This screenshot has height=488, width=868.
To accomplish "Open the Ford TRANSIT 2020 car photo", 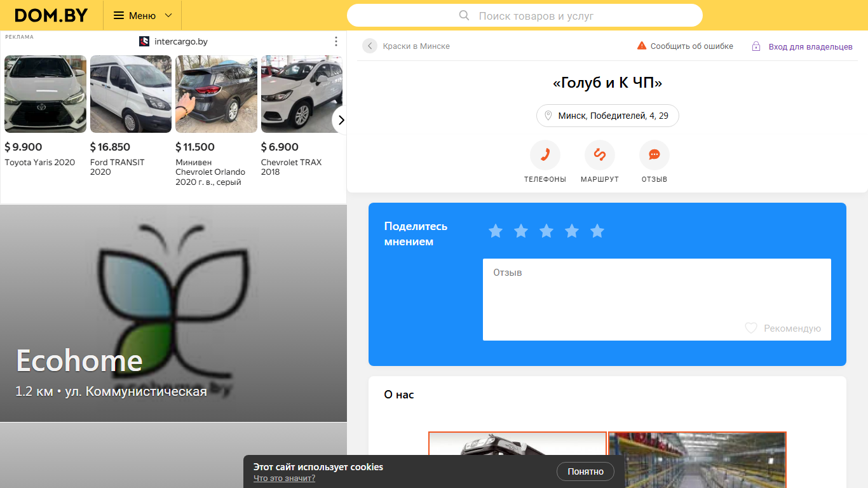I will (x=131, y=94).
